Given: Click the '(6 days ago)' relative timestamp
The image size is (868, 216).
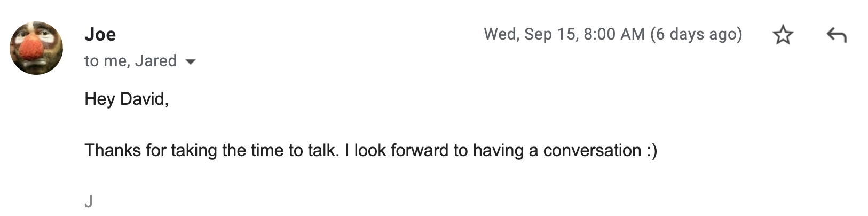Looking at the screenshot, I should pos(696,34).
